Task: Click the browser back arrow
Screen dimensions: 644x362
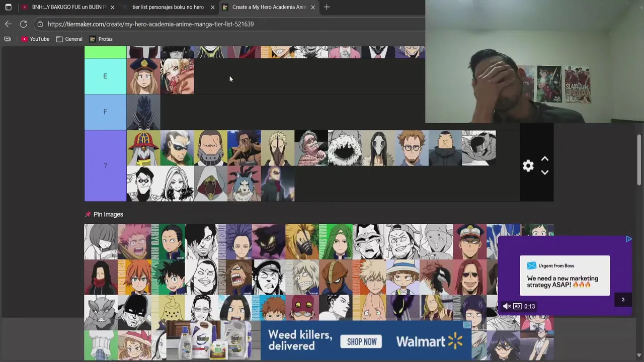Action: (8, 24)
